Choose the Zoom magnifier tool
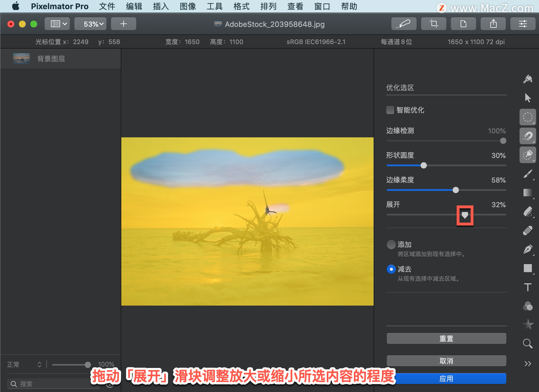Image resolution: width=539 pixels, height=392 pixels. 528,343
